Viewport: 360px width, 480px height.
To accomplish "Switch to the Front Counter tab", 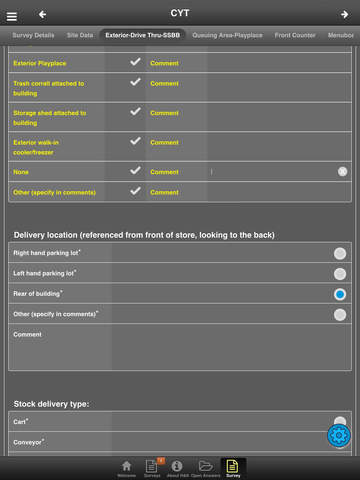I will click(295, 35).
